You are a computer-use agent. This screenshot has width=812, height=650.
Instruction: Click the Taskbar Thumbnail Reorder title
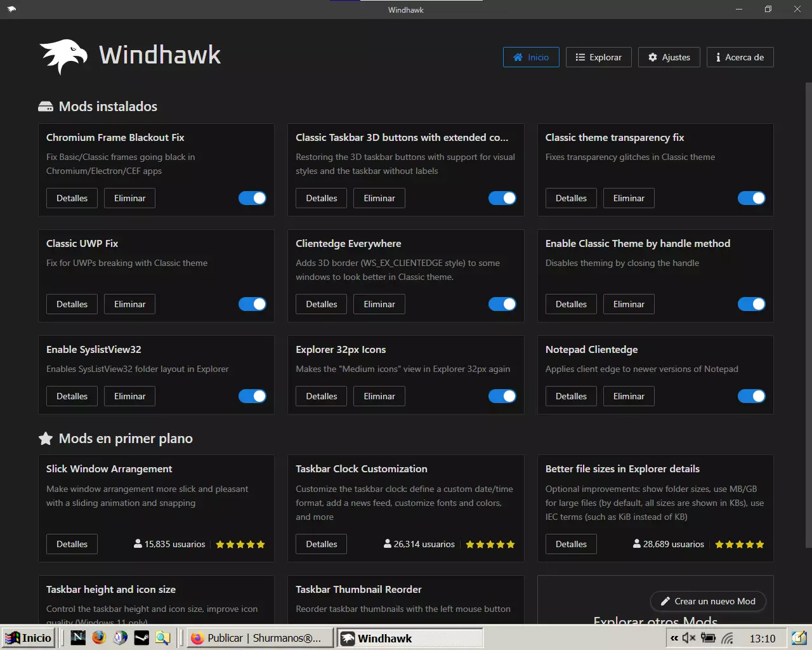pos(358,589)
